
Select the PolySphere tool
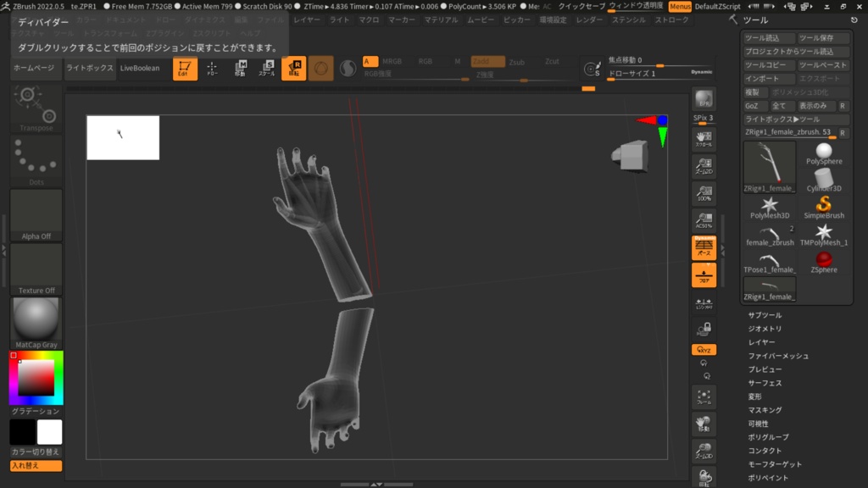[824, 154]
